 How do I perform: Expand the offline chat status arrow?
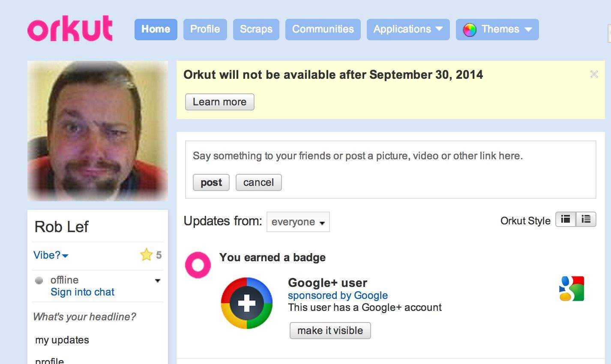pos(158,281)
